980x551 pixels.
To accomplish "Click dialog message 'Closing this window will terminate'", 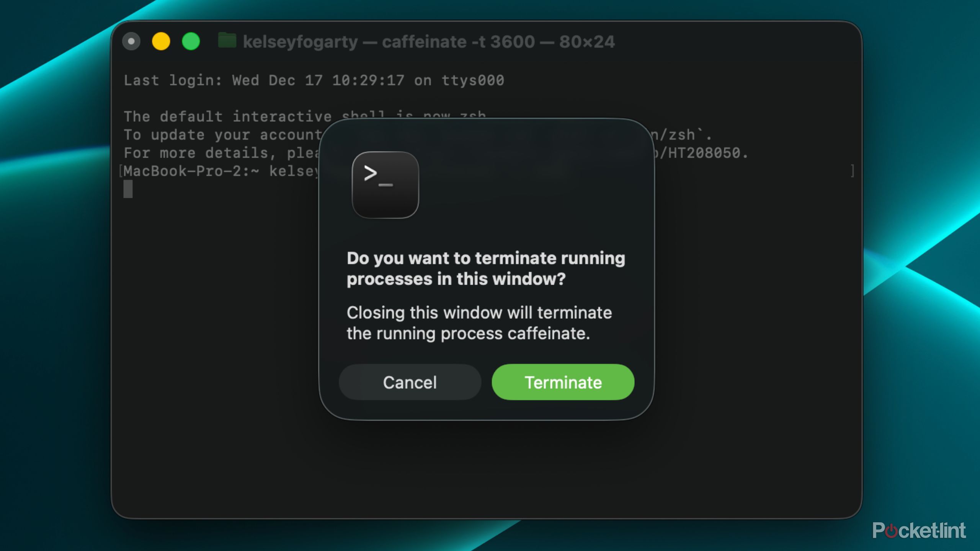I will click(479, 323).
